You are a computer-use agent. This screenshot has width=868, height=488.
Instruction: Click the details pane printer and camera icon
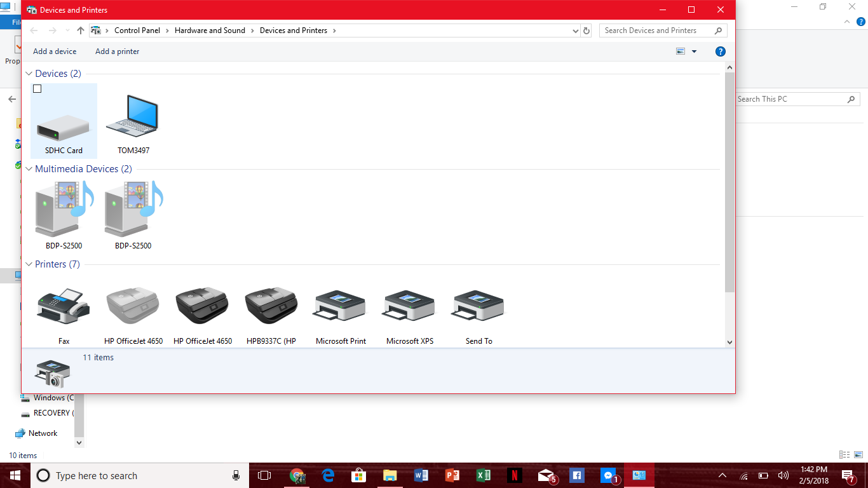52,372
